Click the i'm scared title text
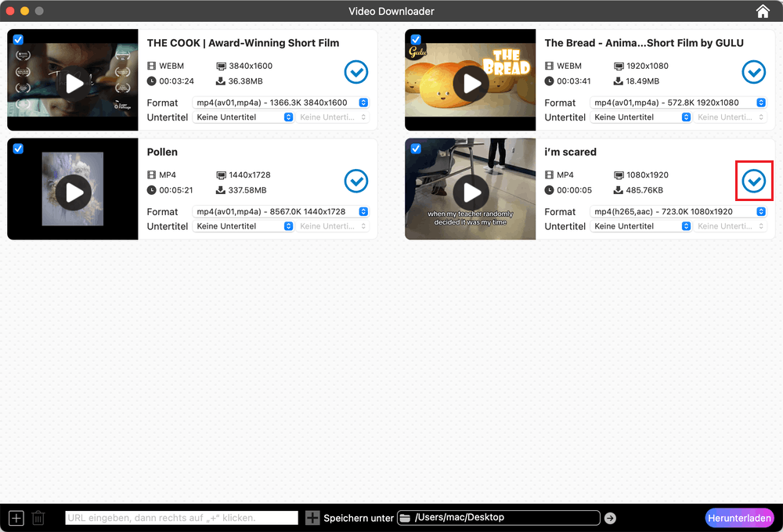 coord(570,153)
